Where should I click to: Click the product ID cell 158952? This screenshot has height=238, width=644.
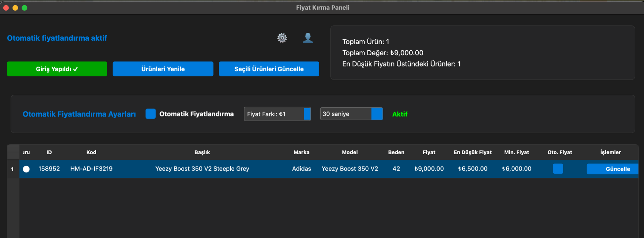(x=49, y=169)
